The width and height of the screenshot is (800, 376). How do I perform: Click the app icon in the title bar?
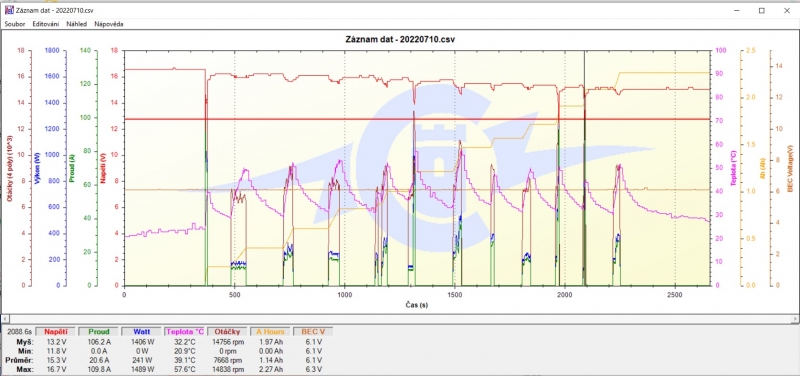tap(9, 10)
